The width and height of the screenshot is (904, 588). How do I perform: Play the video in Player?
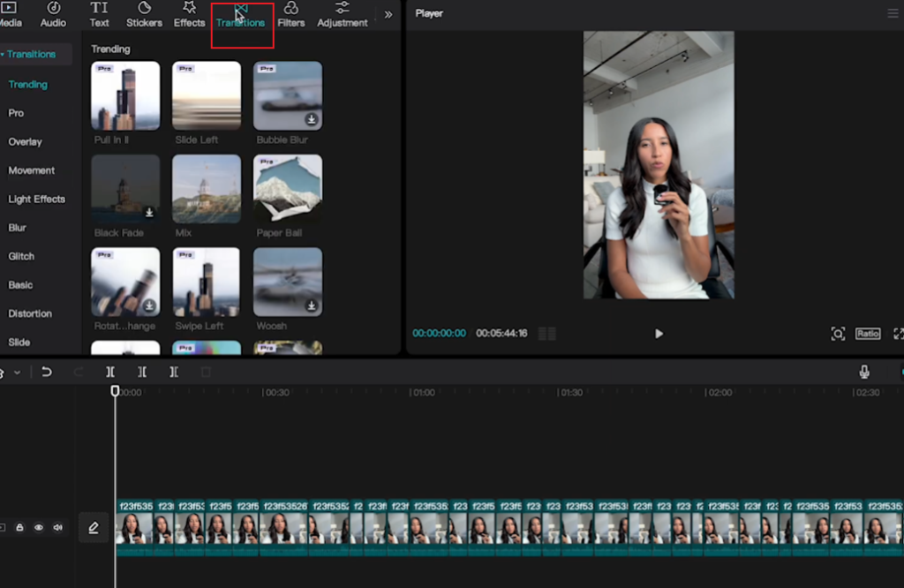(659, 334)
